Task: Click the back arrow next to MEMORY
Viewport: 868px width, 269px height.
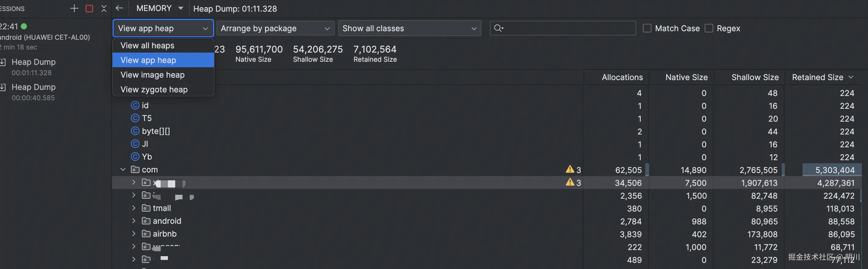Action: pyautogui.click(x=119, y=9)
